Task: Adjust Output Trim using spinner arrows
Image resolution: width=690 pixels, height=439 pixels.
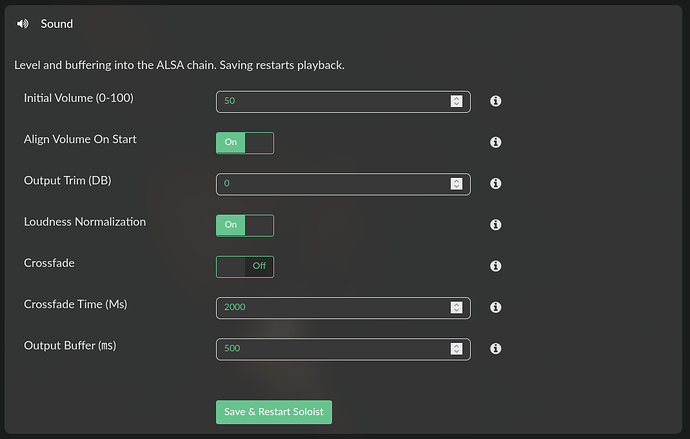Action: (x=456, y=183)
